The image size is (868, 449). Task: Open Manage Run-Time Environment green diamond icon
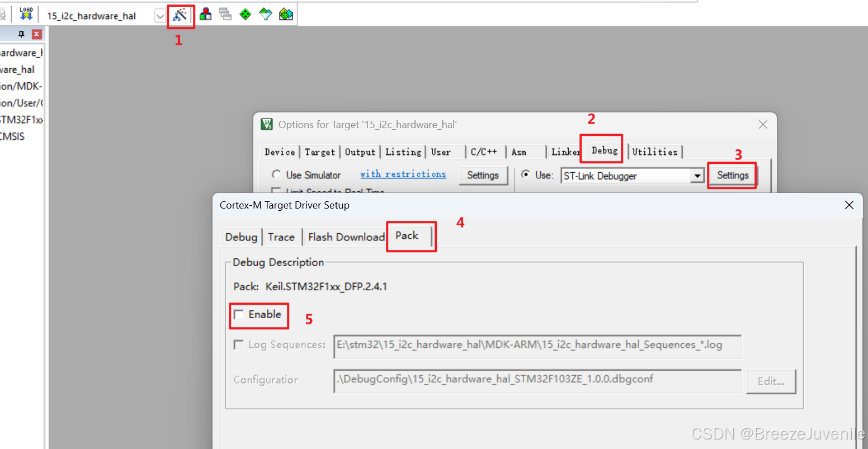246,15
